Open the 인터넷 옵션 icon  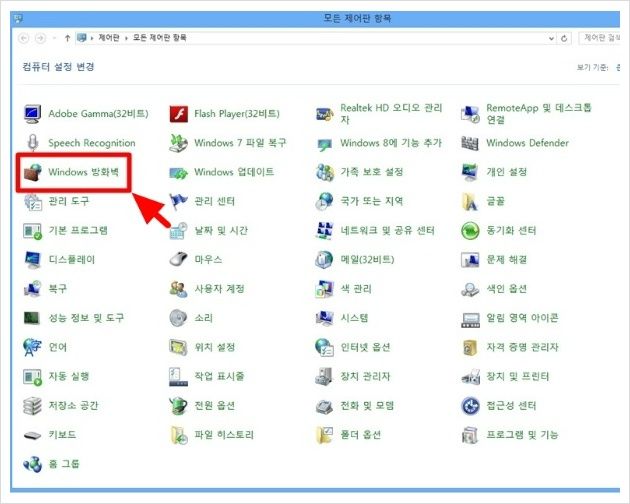(x=324, y=347)
